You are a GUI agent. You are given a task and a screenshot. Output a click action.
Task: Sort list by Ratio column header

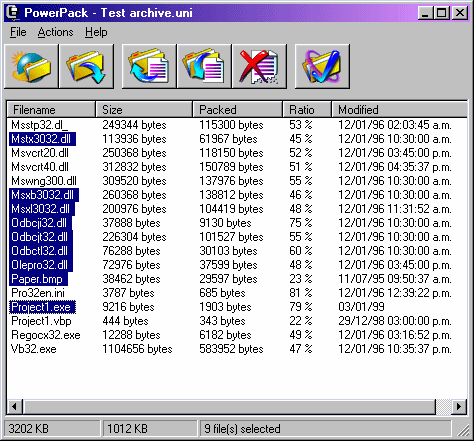(x=307, y=110)
